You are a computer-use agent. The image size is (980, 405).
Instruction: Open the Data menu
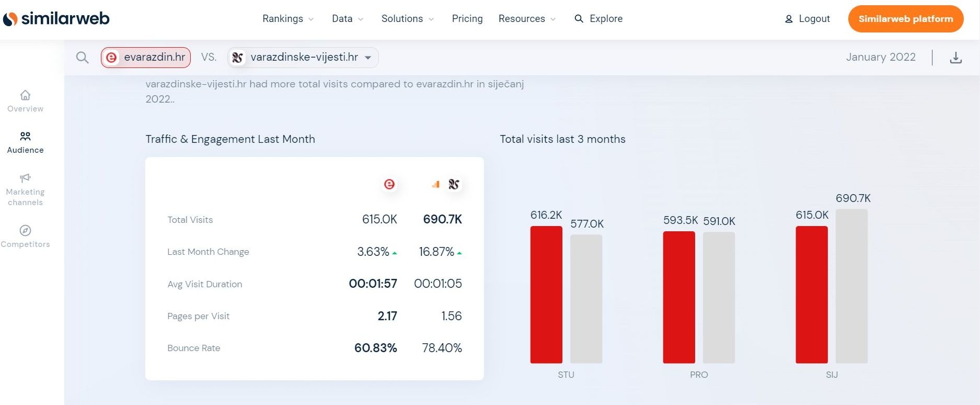(x=348, y=19)
